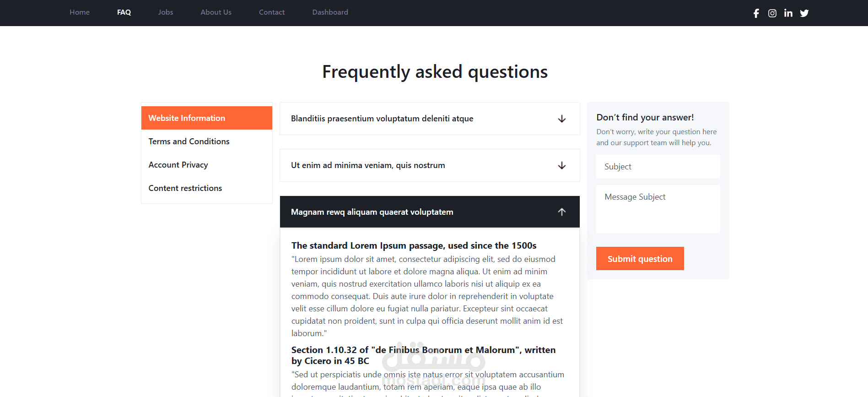Click the FAQ navigation item
The height and width of the screenshot is (397, 868).
point(124,12)
